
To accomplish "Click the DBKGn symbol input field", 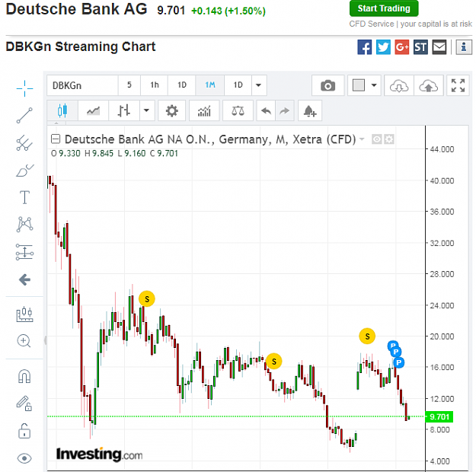I will click(x=82, y=85).
